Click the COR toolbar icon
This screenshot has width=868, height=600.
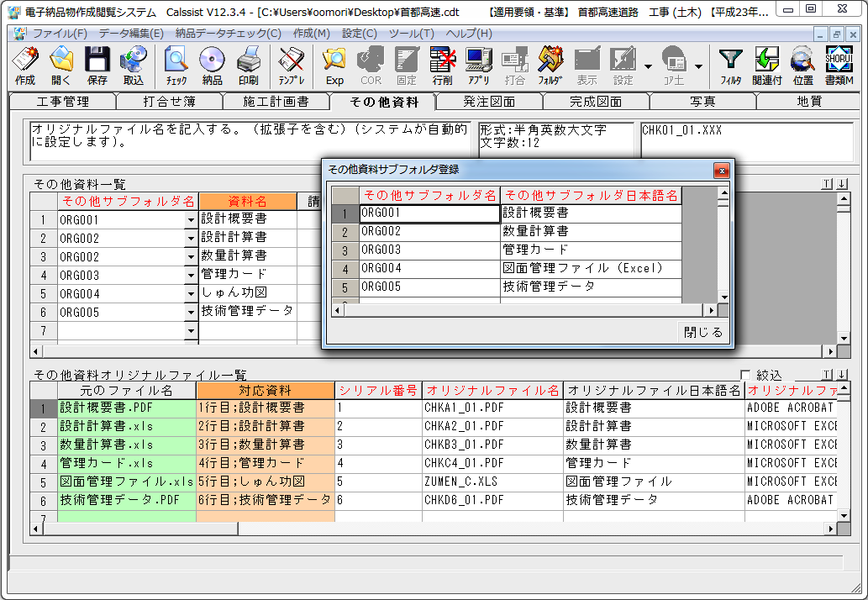(371, 66)
